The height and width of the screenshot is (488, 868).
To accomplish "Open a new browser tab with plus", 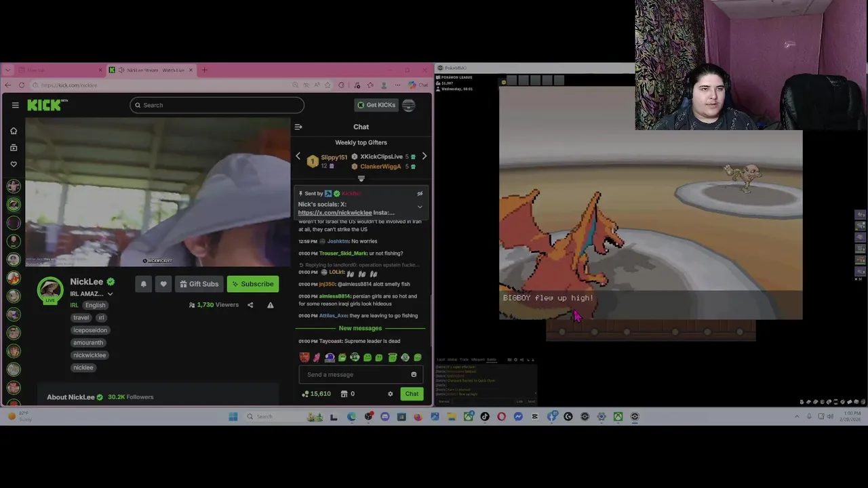I will pyautogui.click(x=205, y=70).
